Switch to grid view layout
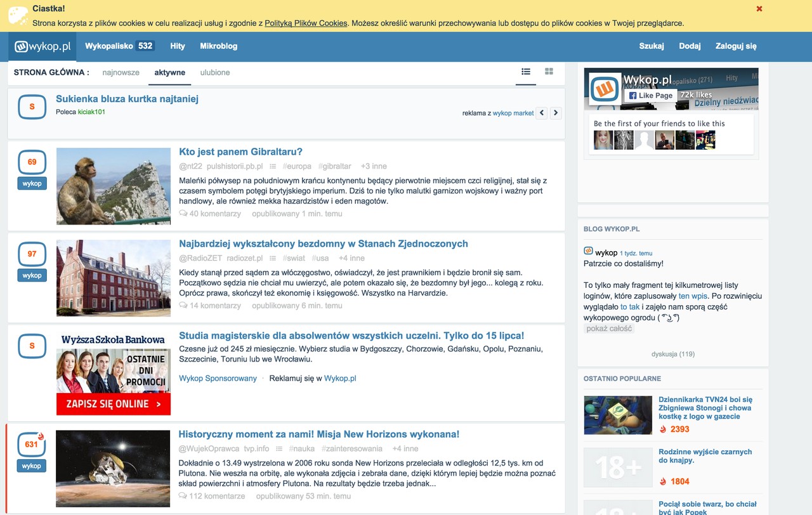The height and width of the screenshot is (515, 812). (x=549, y=72)
